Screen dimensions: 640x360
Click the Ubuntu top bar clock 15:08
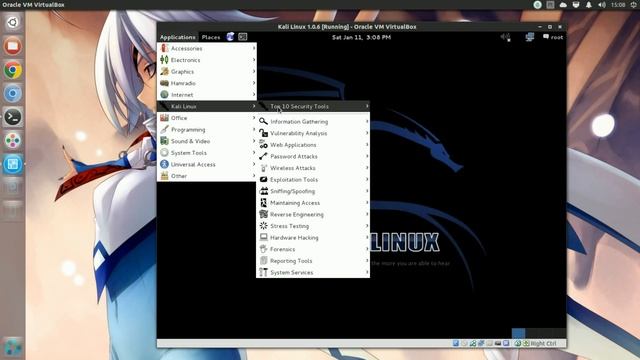618,5
